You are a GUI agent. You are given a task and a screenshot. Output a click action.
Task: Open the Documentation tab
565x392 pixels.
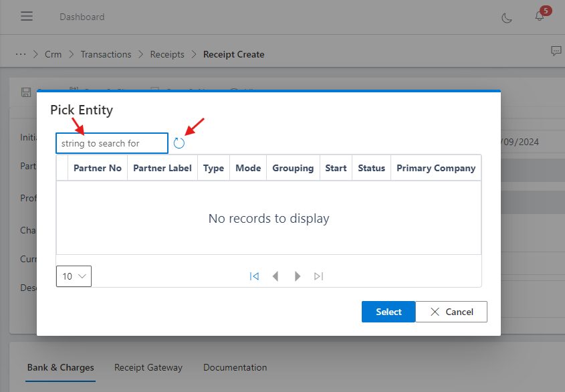(235, 367)
